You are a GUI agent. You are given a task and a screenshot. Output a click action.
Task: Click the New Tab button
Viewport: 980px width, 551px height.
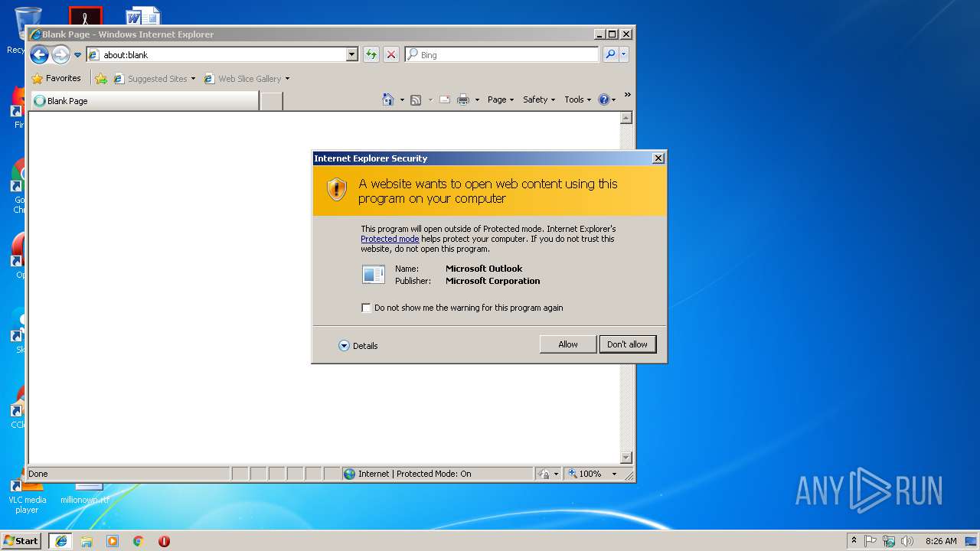pos(271,100)
